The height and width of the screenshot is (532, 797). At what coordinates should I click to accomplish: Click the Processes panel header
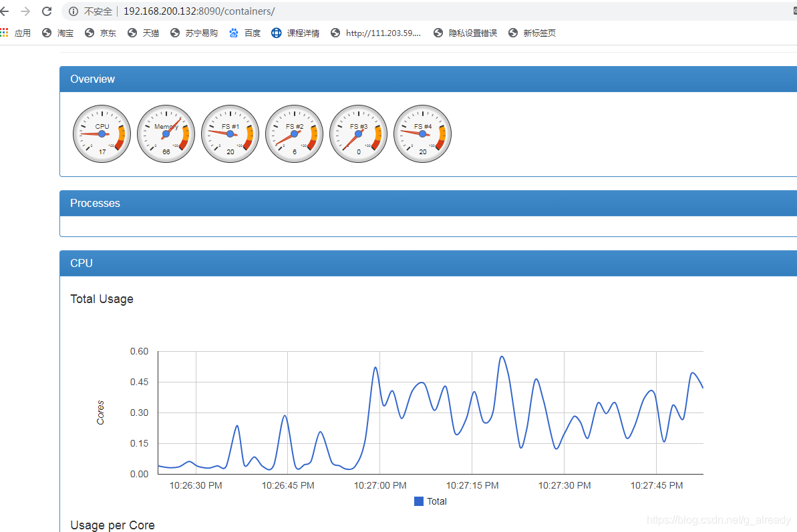click(x=428, y=203)
